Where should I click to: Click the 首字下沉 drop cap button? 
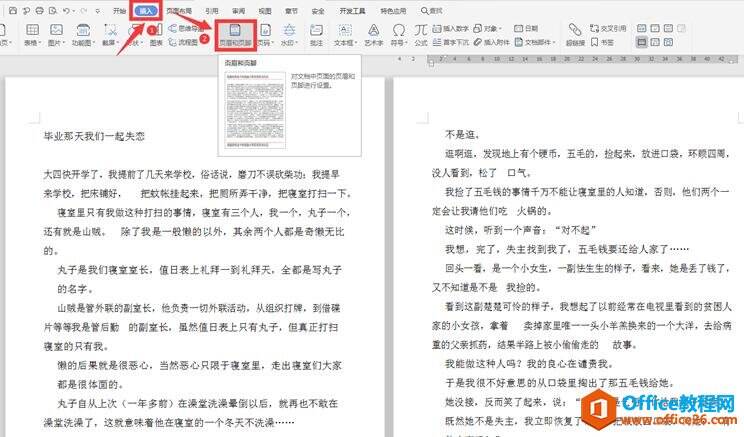[x=450, y=42]
